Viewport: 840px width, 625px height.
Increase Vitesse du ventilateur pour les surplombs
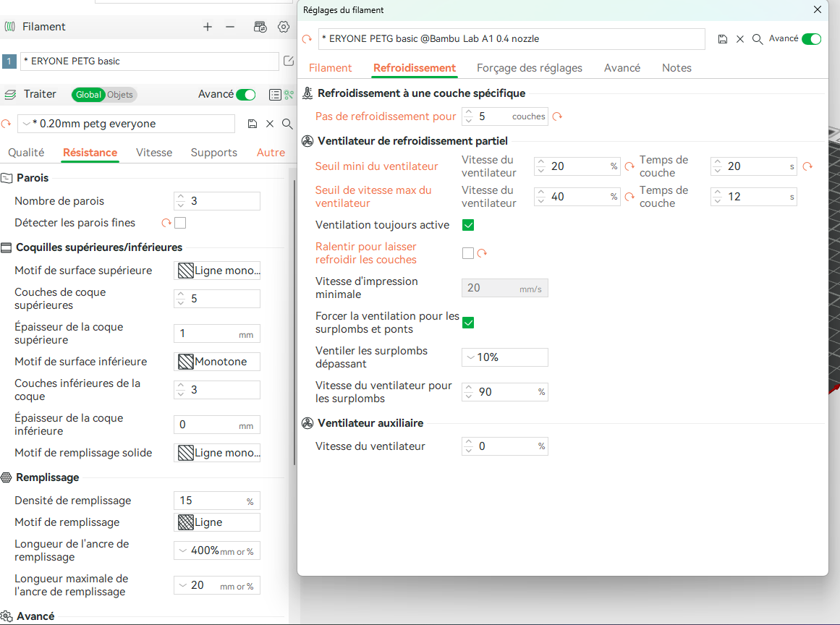pyautogui.click(x=469, y=387)
